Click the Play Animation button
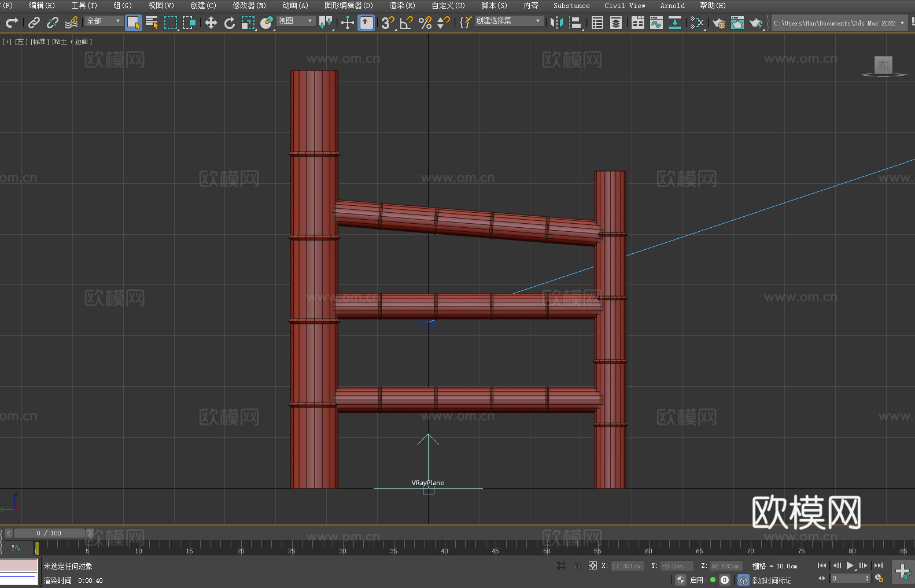Image resolution: width=915 pixels, height=588 pixels. [850, 565]
